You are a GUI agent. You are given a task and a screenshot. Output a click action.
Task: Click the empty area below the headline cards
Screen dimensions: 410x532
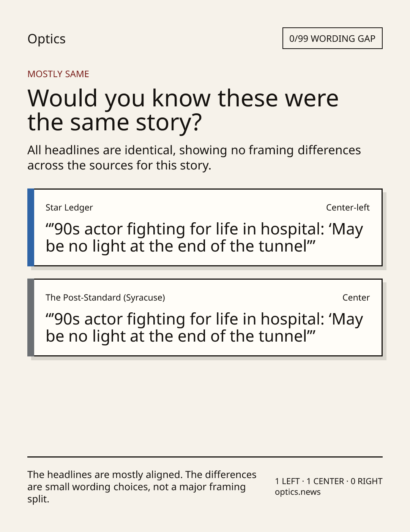click(x=205, y=407)
